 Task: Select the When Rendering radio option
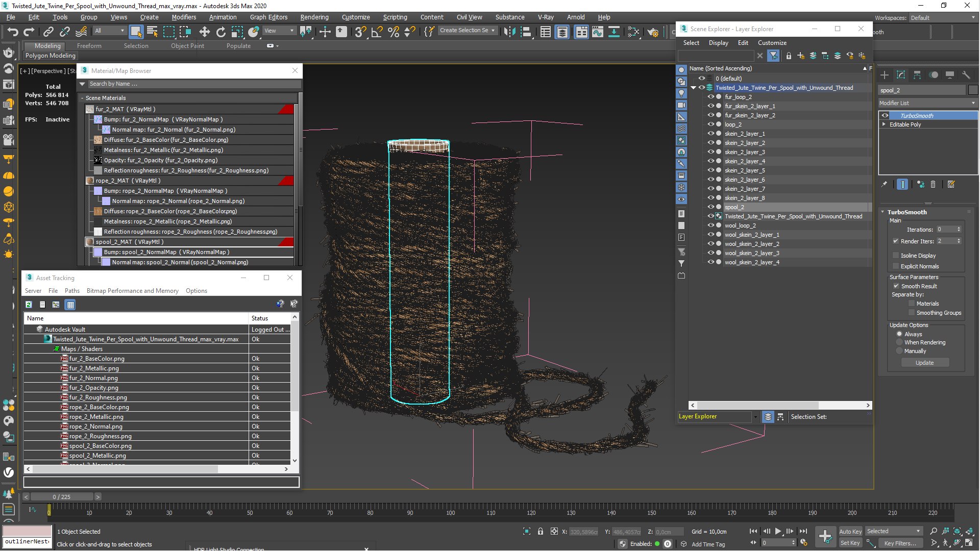(x=899, y=342)
